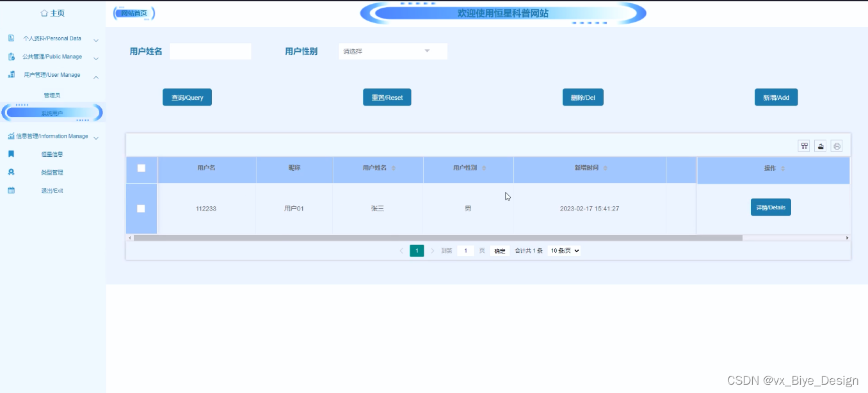Expand 个人资料/Personal Data menu chevron

(x=96, y=40)
